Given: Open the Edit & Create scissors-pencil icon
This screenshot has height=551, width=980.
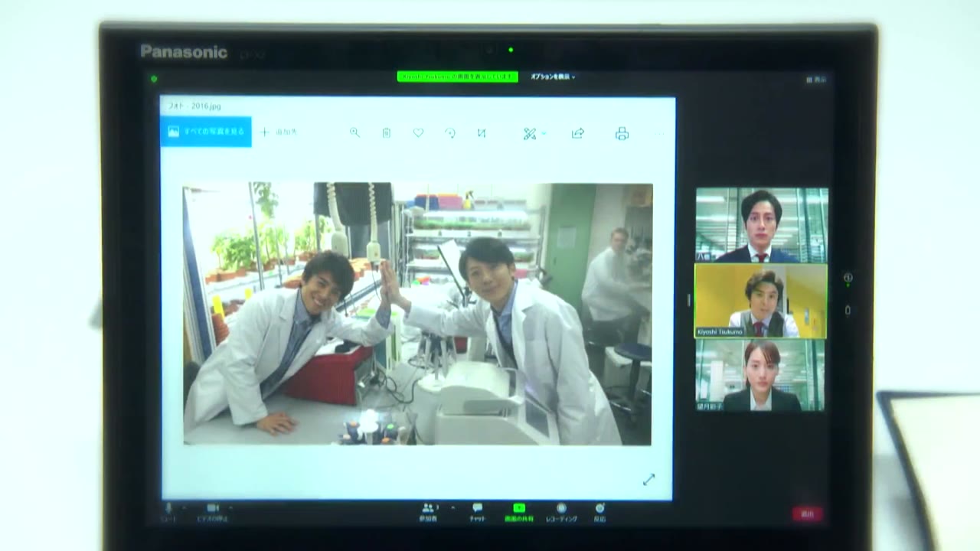Looking at the screenshot, I should [530, 133].
